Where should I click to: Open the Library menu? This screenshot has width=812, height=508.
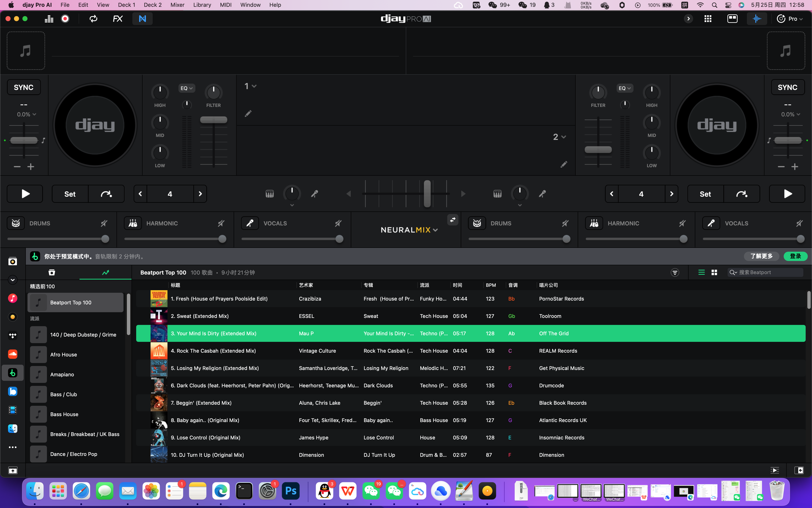click(x=202, y=5)
